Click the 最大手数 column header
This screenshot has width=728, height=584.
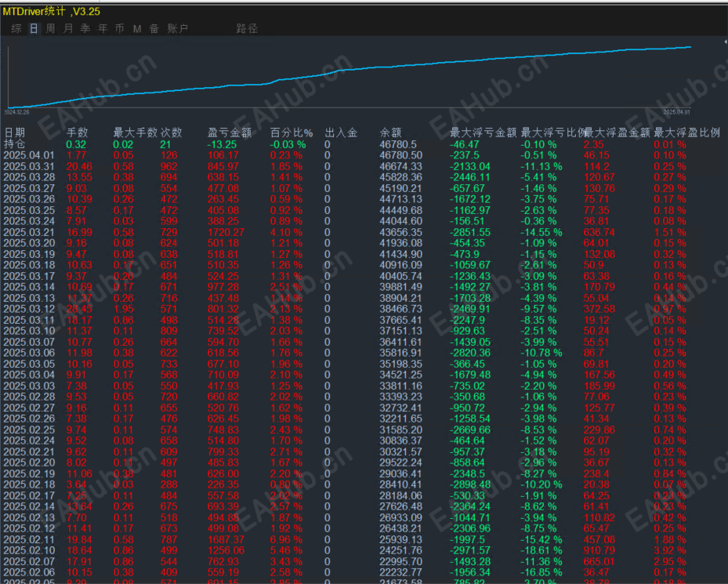pyautogui.click(x=135, y=133)
